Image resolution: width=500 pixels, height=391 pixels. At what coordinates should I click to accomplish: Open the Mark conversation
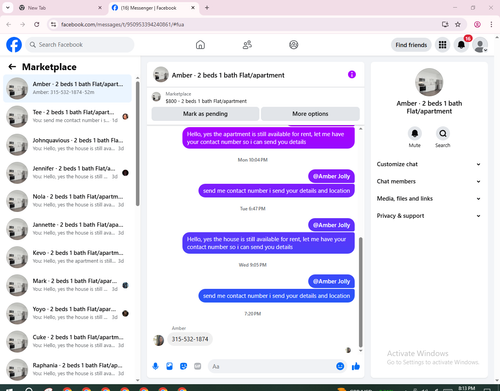(68, 285)
